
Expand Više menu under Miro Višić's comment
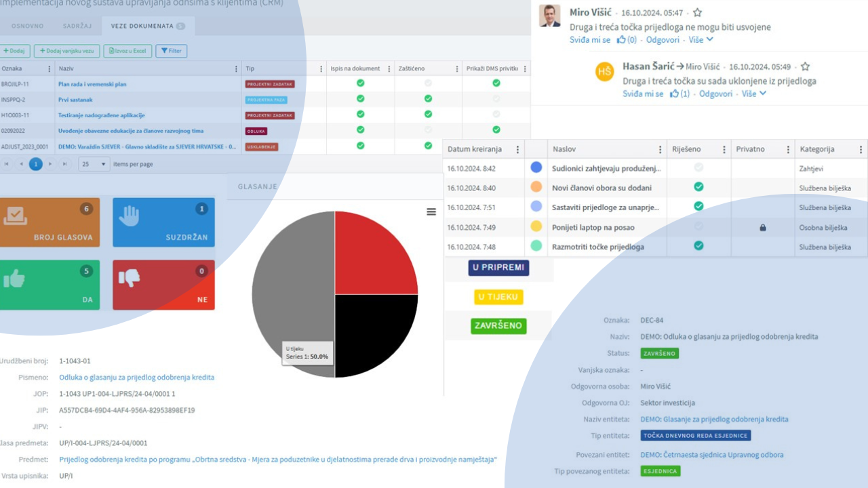click(x=701, y=40)
